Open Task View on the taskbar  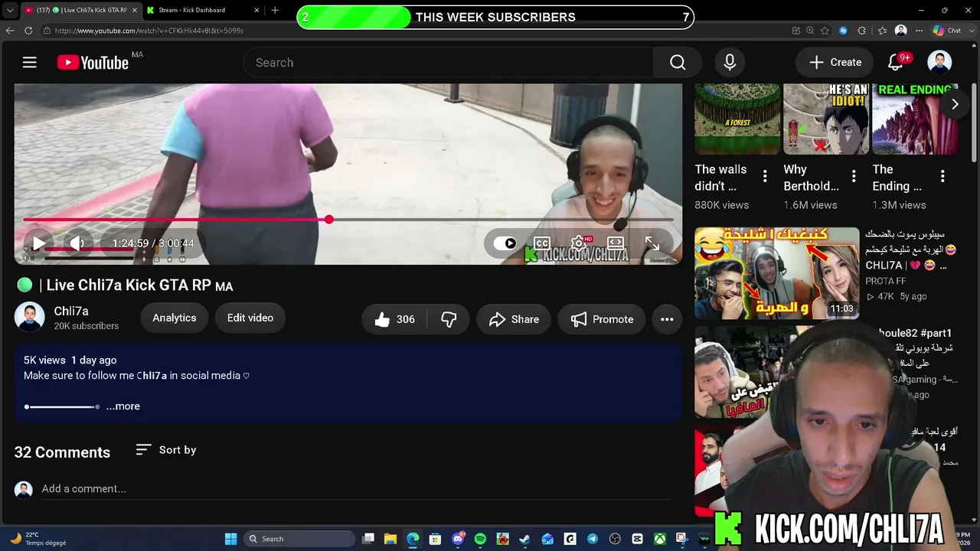tap(368, 539)
